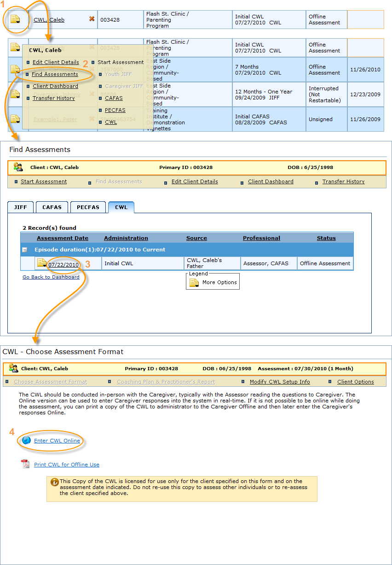Click 12/23/2009 date cell
This screenshot has height=565, width=392.
365,94
